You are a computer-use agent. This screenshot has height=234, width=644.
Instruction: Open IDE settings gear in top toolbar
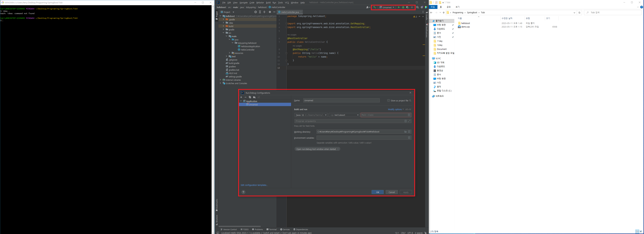pos(422,7)
